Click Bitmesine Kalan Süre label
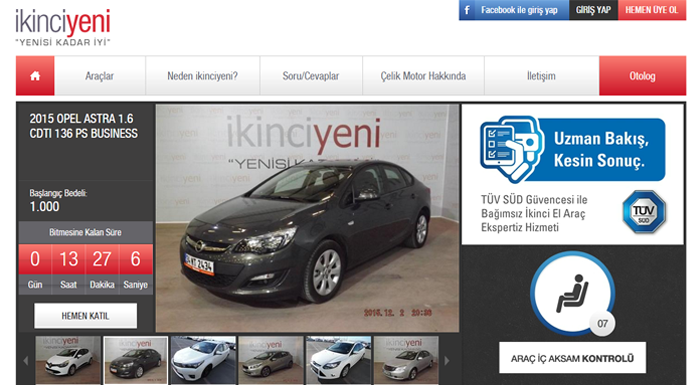Image resolution: width=700 pixels, height=385 pixels. (85, 232)
